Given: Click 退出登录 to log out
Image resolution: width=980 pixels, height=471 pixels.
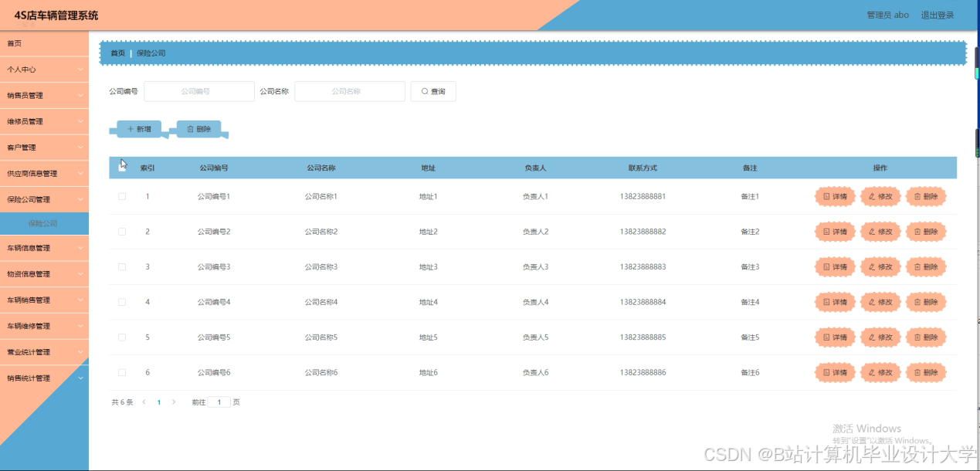Looking at the screenshot, I should tap(938, 15).
